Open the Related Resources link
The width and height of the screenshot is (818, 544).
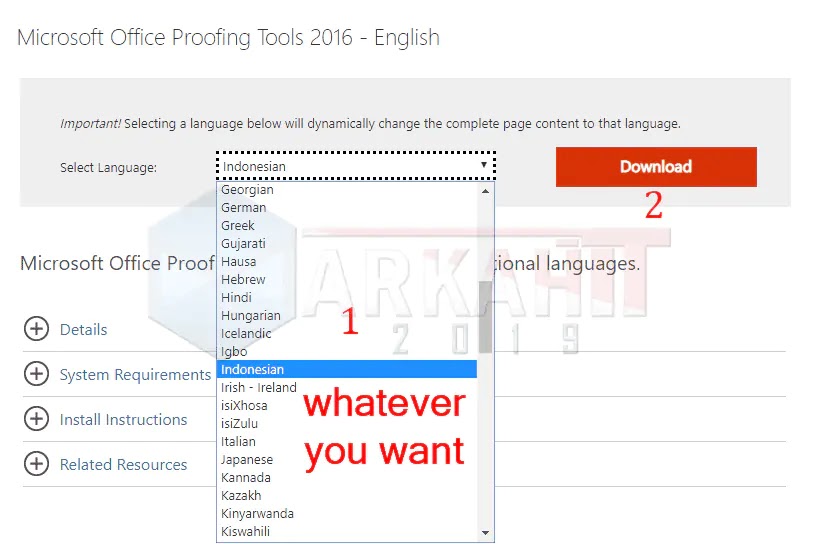coord(123,464)
